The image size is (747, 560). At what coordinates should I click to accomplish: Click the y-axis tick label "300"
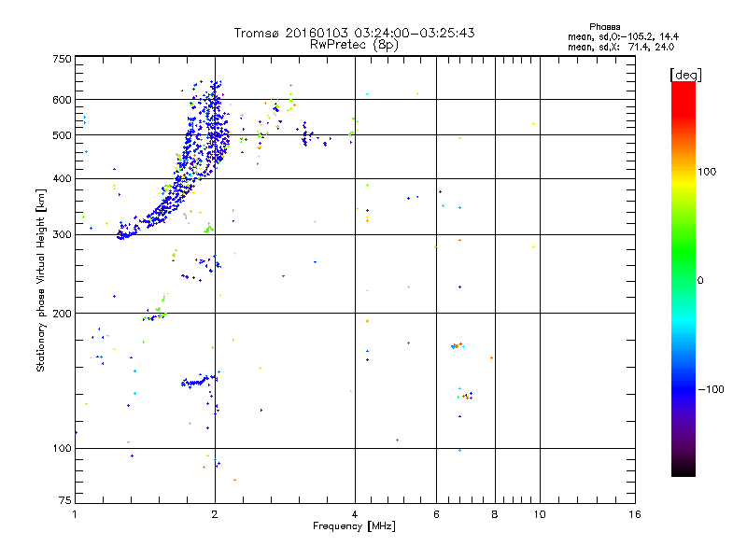point(62,234)
